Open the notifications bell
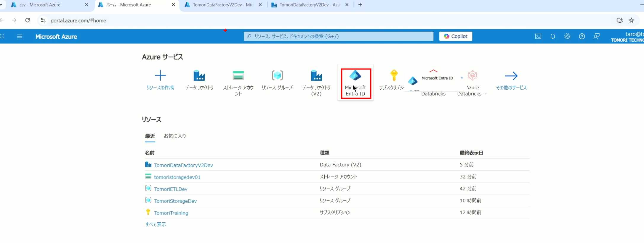 [552, 36]
